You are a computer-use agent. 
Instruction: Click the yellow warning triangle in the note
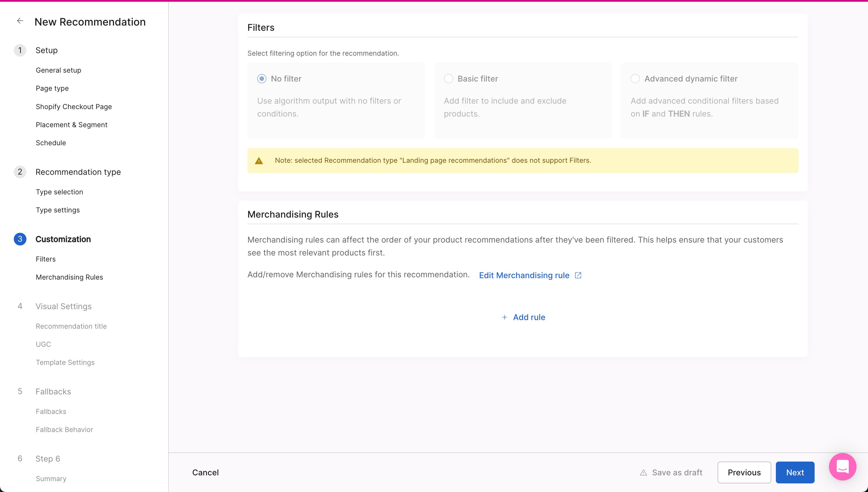[259, 161]
